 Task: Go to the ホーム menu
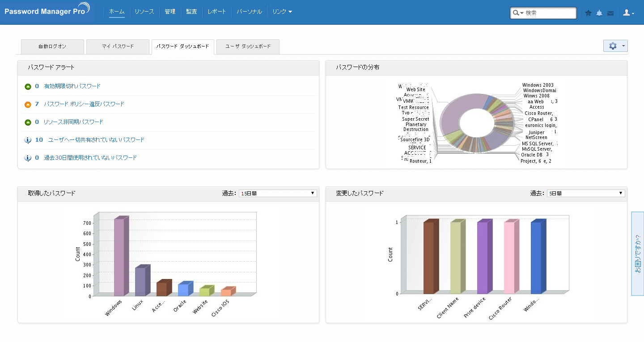coord(117,12)
